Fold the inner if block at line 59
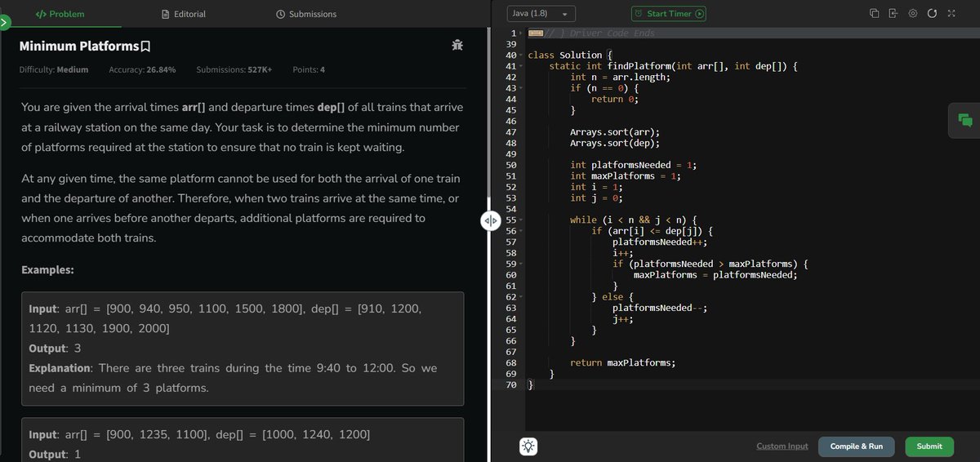 [x=520, y=264]
